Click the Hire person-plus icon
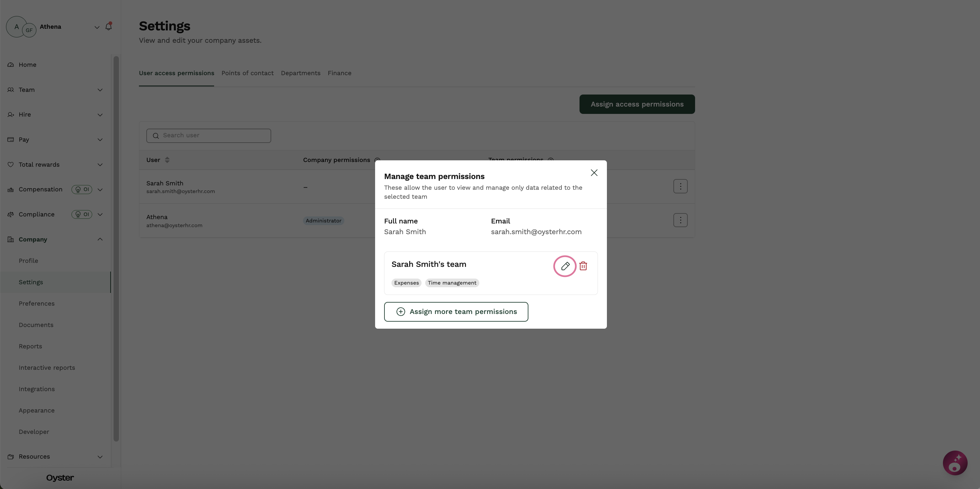Image resolution: width=980 pixels, height=489 pixels. (x=11, y=115)
